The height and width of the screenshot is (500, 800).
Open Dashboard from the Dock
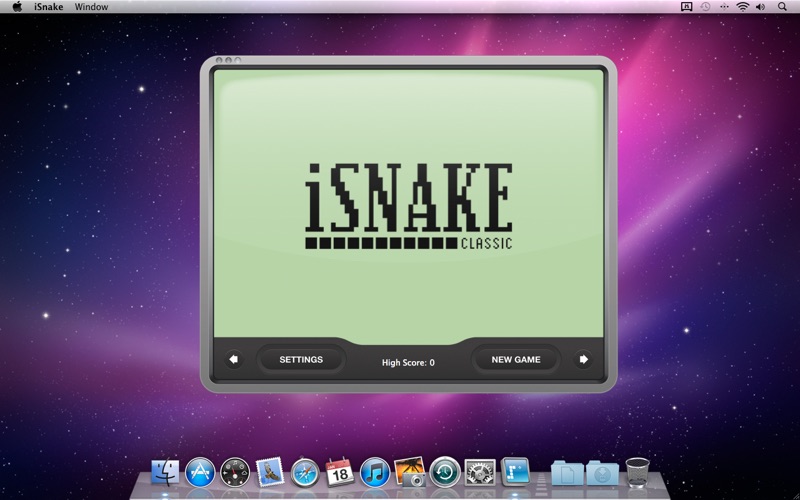[235, 472]
